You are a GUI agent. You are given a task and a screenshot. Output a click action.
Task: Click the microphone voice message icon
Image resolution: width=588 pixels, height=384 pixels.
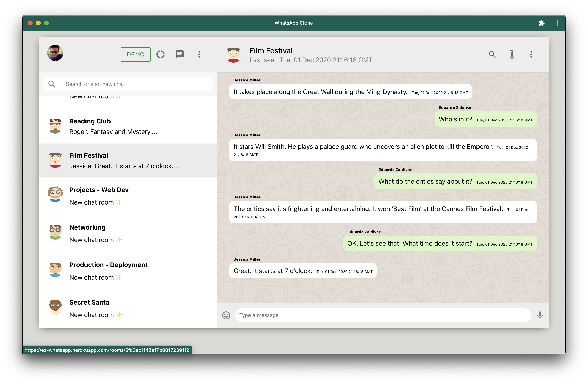540,315
